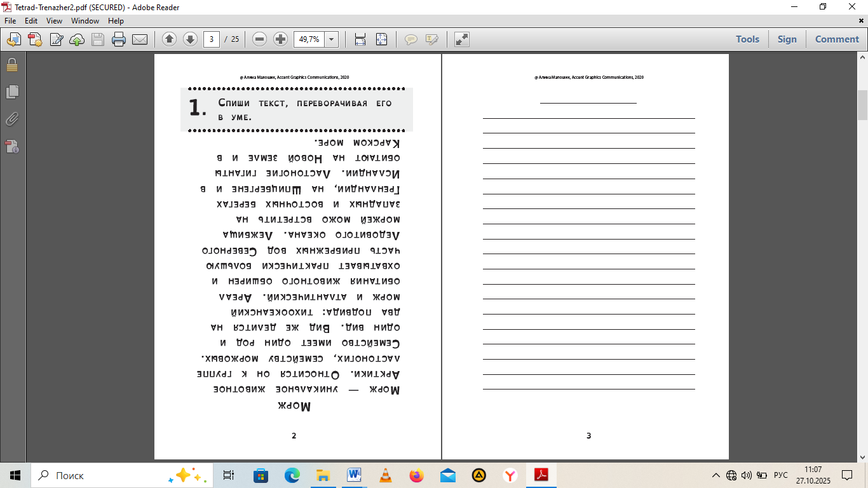The width and height of the screenshot is (868, 488).
Task: Click the Send by email envelope icon
Action: (x=140, y=39)
